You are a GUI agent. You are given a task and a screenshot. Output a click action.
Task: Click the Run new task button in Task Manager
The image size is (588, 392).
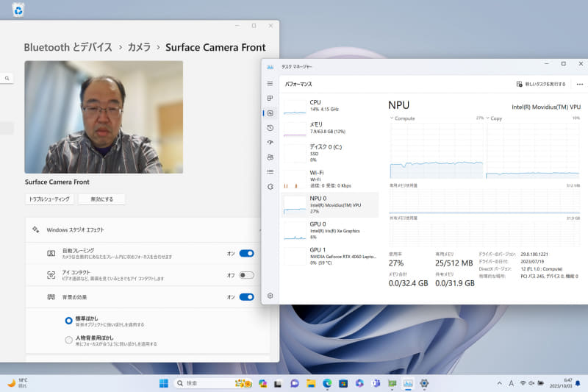tap(541, 84)
